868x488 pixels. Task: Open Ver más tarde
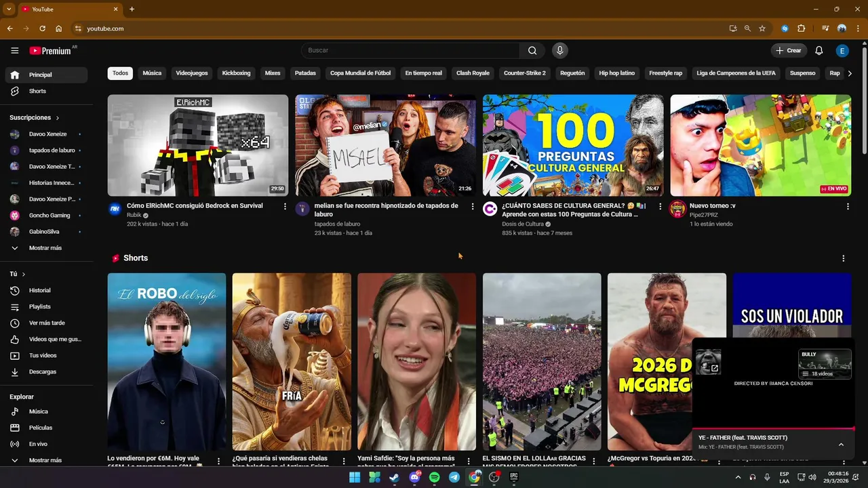click(x=45, y=323)
